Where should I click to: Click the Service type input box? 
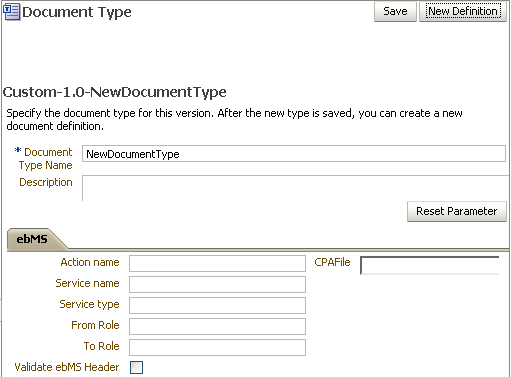[217, 305]
